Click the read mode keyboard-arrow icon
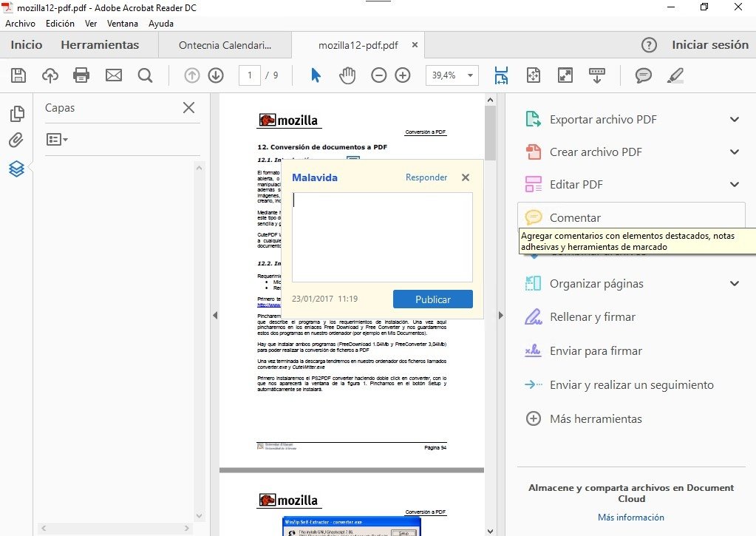The height and width of the screenshot is (536, 756). pyautogui.click(x=597, y=75)
